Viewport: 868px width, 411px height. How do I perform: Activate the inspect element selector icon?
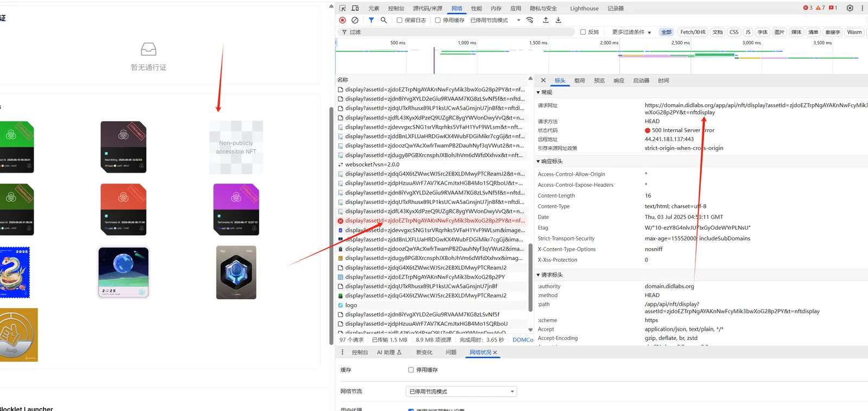coord(342,8)
